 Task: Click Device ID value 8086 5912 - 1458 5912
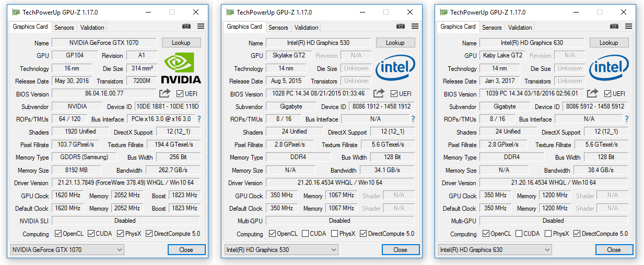pyautogui.click(x=595, y=106)
